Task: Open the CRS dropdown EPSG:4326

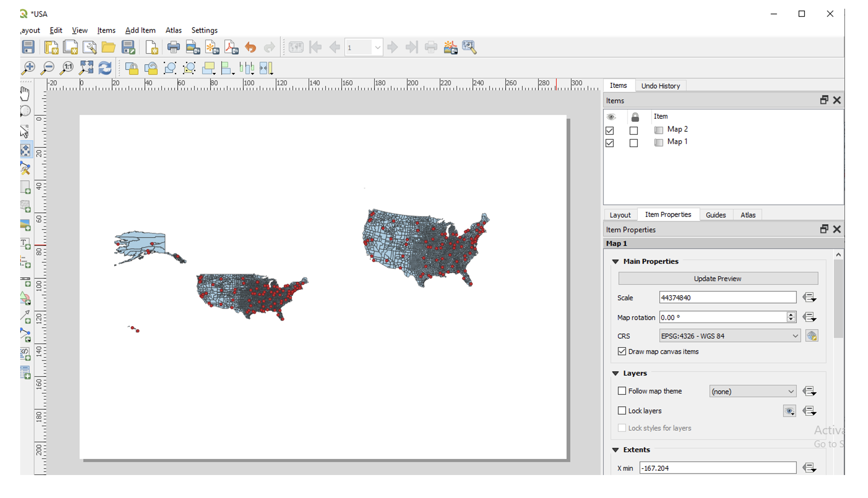Action: click(730, 336)
